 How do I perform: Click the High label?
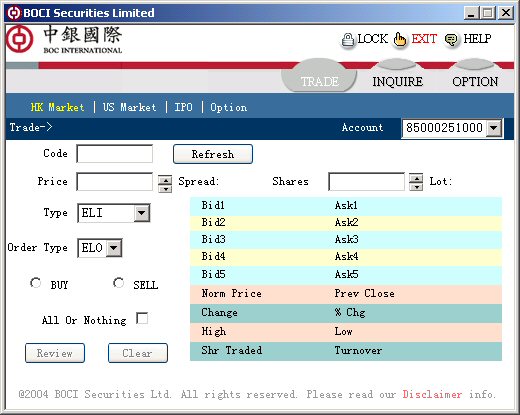click(x=214, y=331)
